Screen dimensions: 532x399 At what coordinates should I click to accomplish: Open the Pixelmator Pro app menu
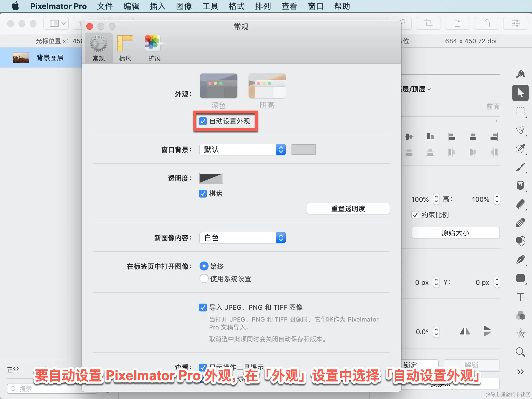(x=58, y=6)
